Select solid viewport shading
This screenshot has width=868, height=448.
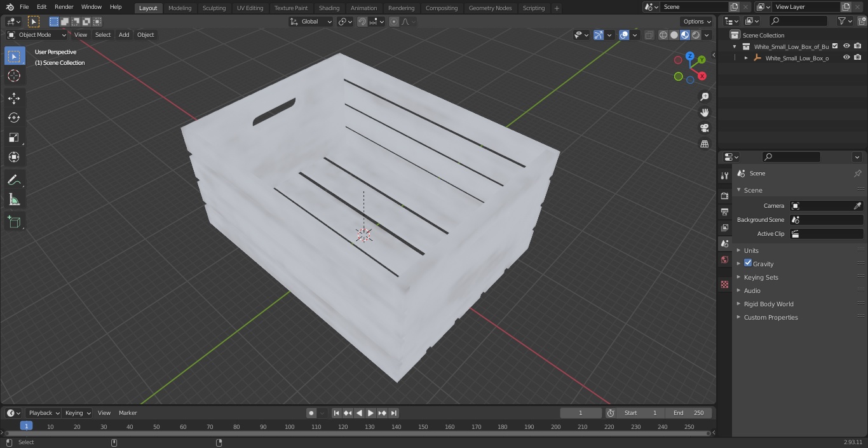tap(674, 35)
